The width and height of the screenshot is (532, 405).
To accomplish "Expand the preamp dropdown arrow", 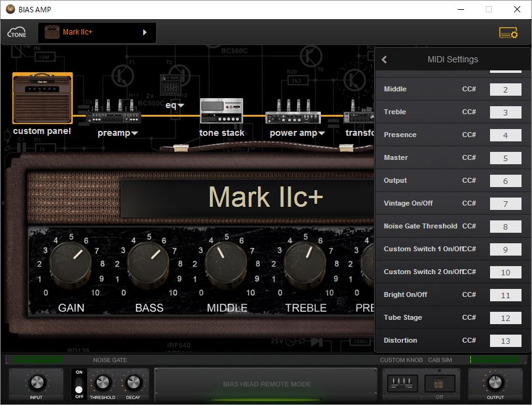I will point(135,133).
